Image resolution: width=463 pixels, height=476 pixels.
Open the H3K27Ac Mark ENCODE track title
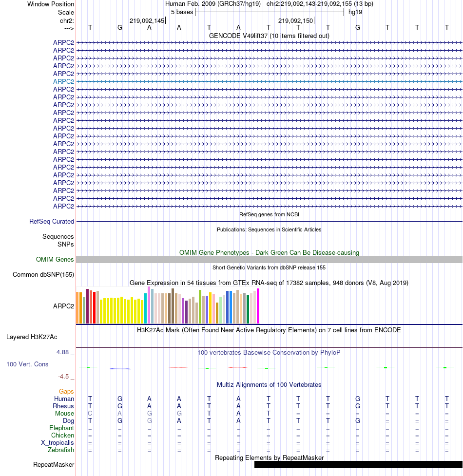point(269,330)
